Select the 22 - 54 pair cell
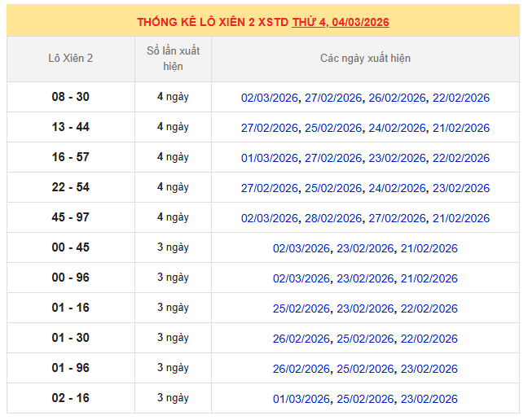The image size is (528, 420). point(71,187)
